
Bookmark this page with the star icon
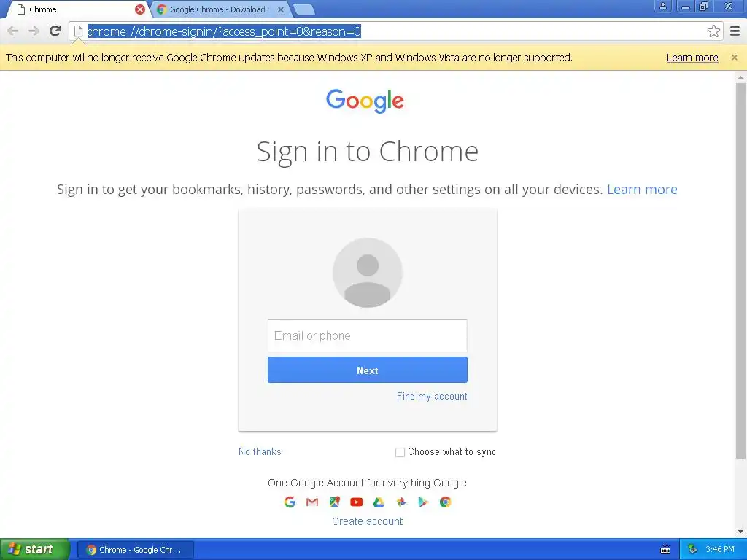713,31
